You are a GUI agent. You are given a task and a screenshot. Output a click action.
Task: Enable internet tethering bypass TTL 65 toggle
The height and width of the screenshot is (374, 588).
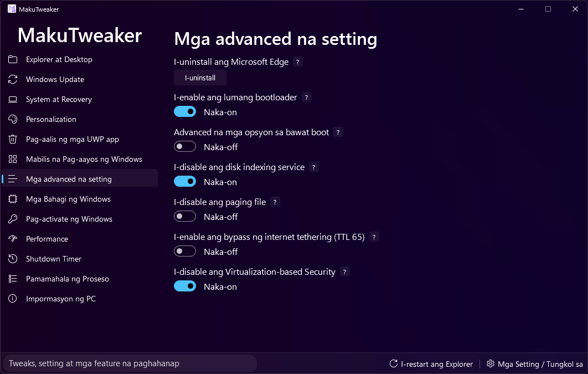[x=185, y=252]
